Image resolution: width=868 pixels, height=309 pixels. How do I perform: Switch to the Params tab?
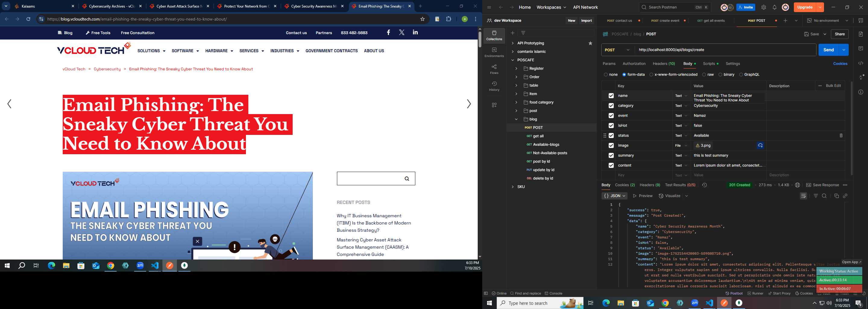[x=609, y=64]
